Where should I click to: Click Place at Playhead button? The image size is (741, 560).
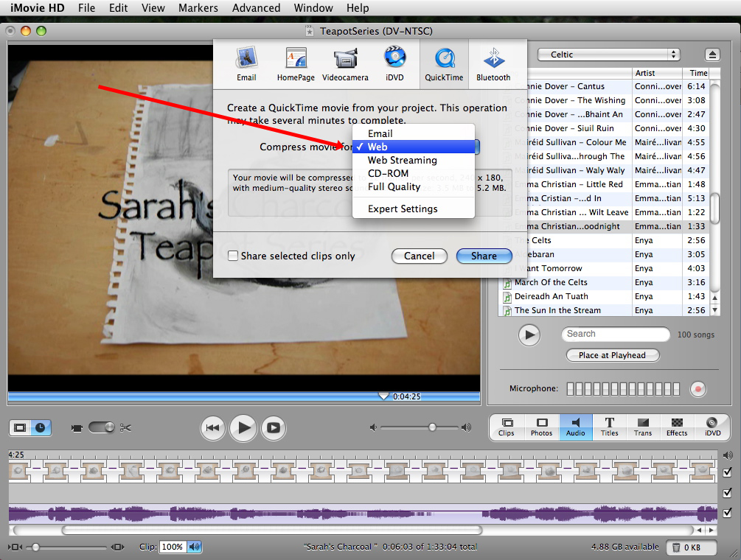[612, 355]
